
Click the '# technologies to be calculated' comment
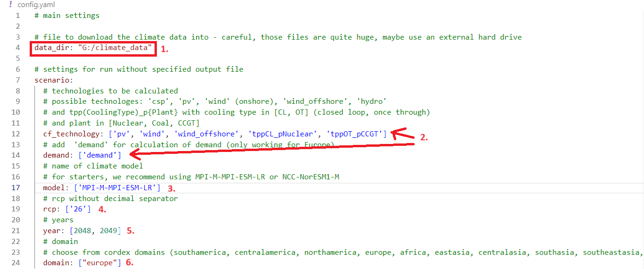[x=110, y=91]
